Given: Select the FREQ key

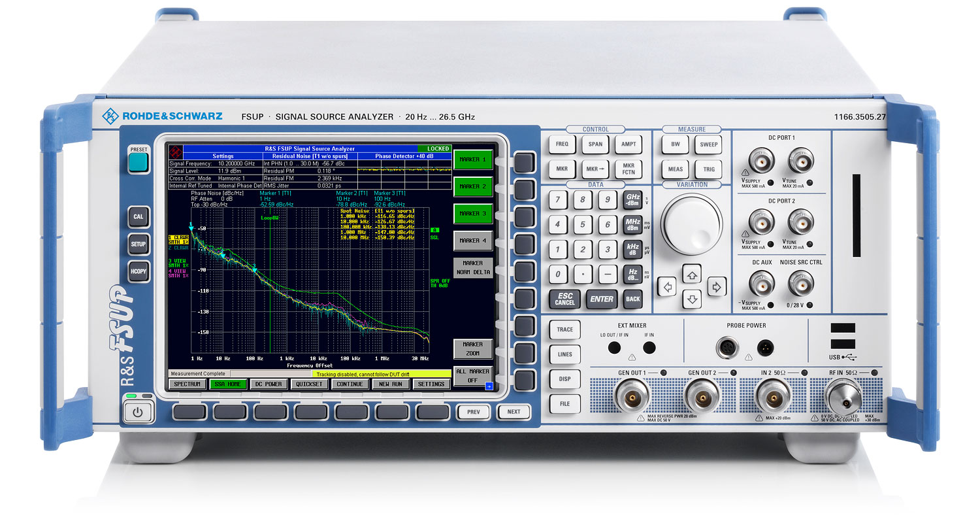Looking at the screenshot, I should pos(562,144).
